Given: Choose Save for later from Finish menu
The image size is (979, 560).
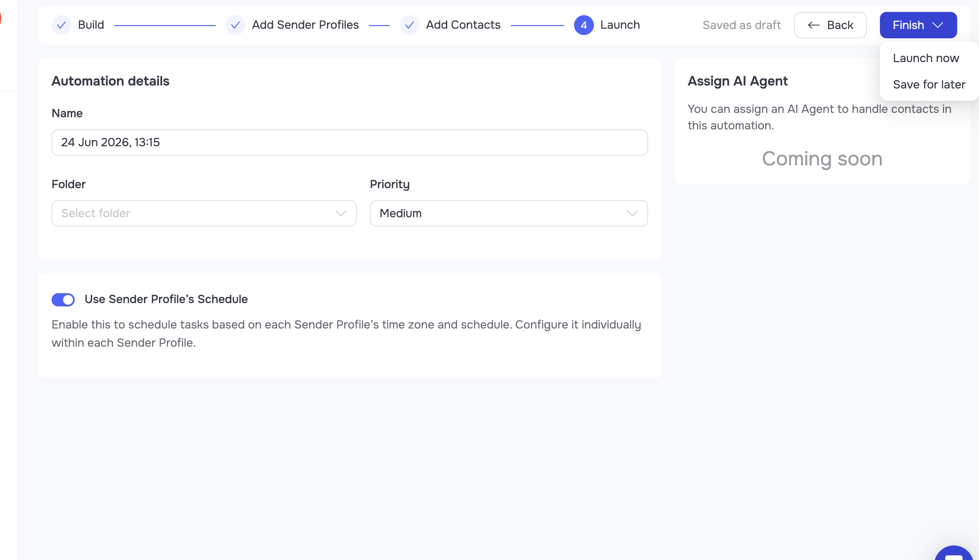Looking at the screenshot, I should click(929, 84).
